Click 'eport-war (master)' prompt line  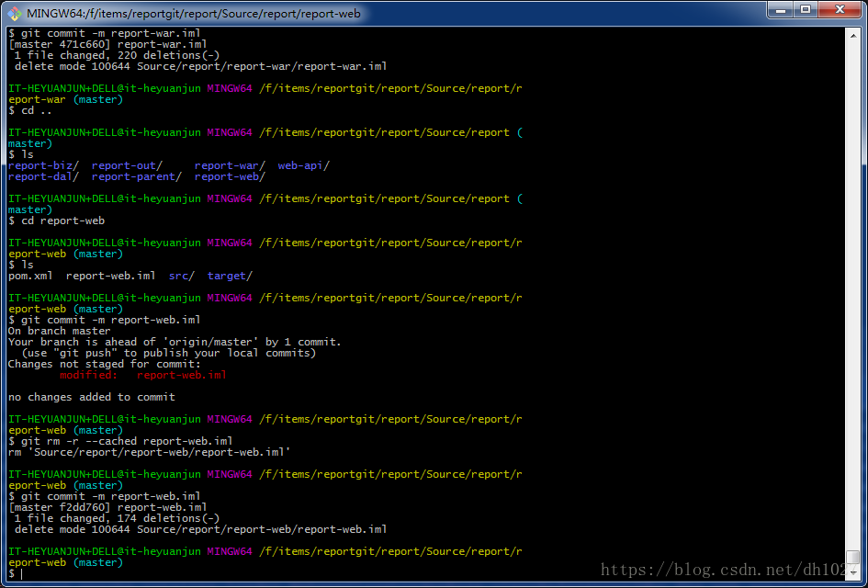(x=66, y=99)
